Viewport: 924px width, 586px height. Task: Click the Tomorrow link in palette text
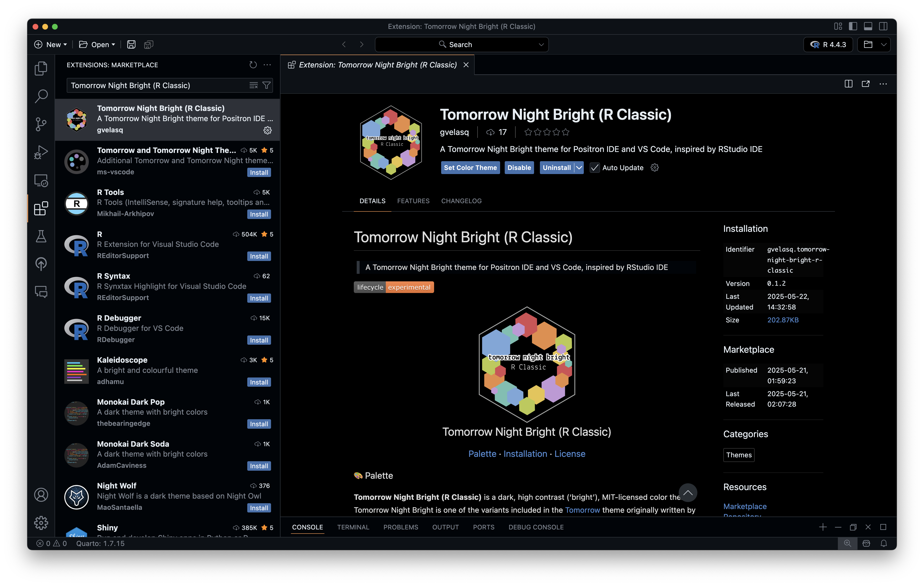tap(582, 510)
